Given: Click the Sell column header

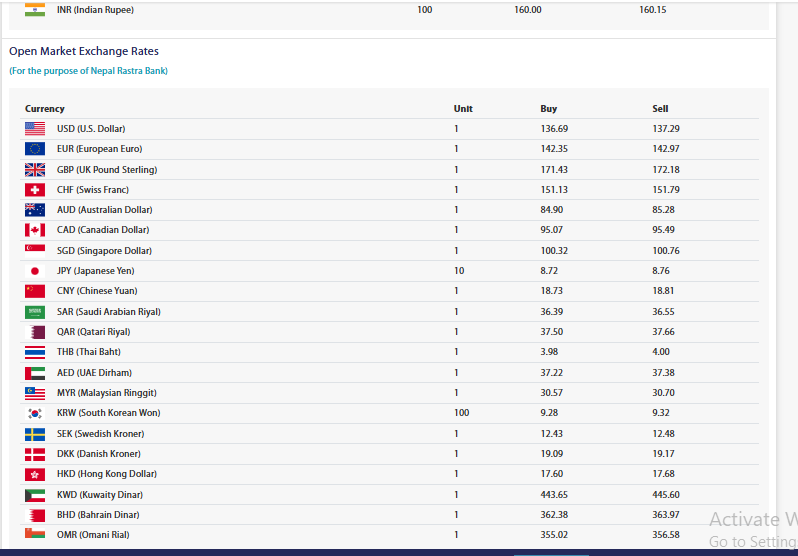Looking at the screenshot, I should pos(660,109).
